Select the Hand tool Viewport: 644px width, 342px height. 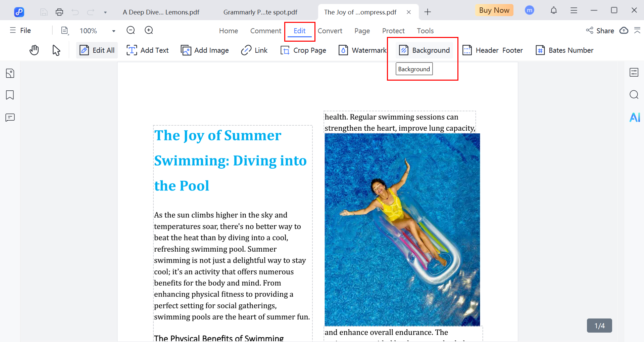[34, 50]
